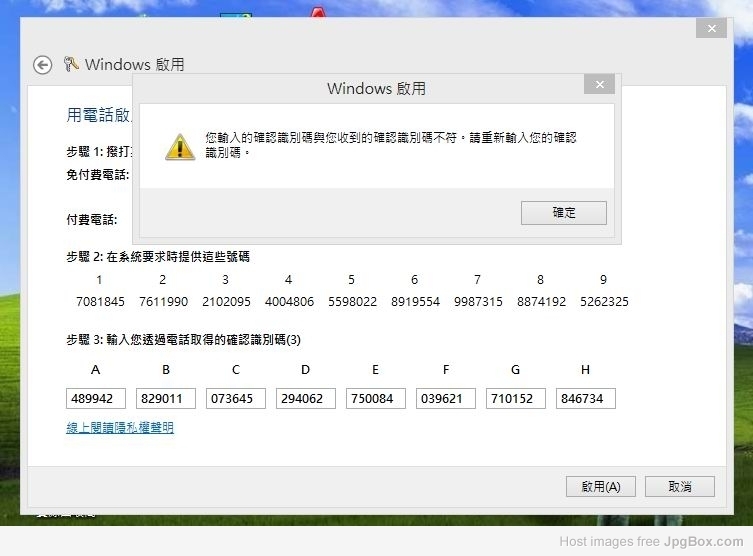753x556 pixels.
Task: Close the main activation wizard window
Action: click(x=712, y=29)
